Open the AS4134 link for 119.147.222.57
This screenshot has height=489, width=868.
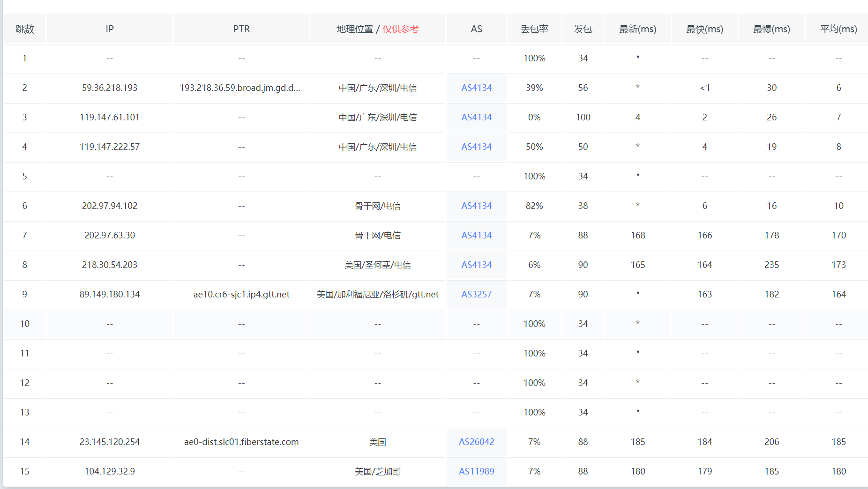(x=476, y=147)
